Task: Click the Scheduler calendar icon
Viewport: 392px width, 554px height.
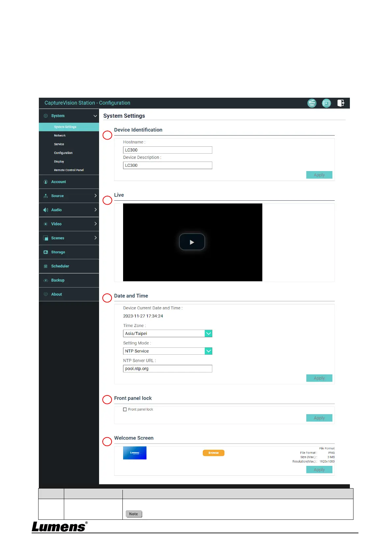Action: pos(46,266)
